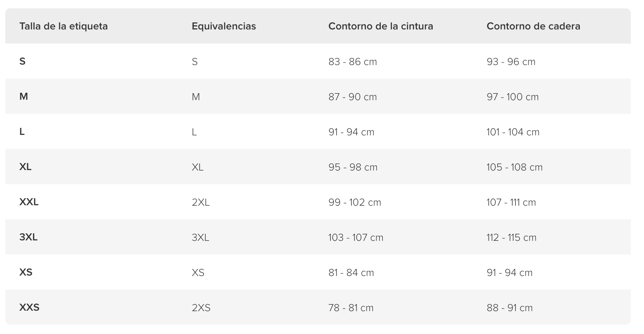Click waist value 99 - 102 cm
Screen dimensions: 644x334
[355, 202]
